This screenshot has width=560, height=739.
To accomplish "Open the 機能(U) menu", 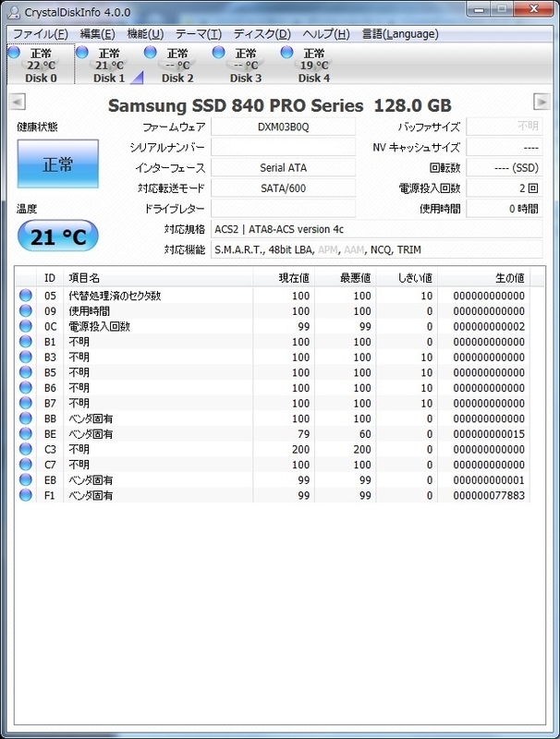I will (145, 34).
